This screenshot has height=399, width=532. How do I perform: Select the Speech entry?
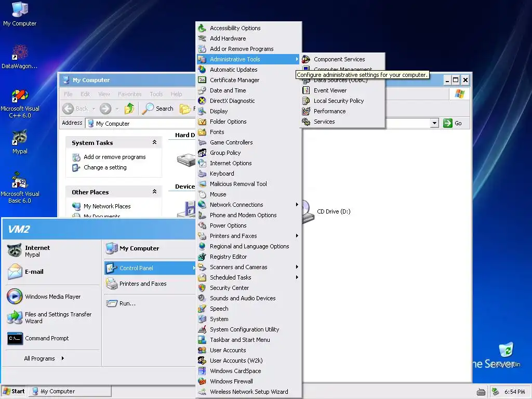tap(249, 309)
